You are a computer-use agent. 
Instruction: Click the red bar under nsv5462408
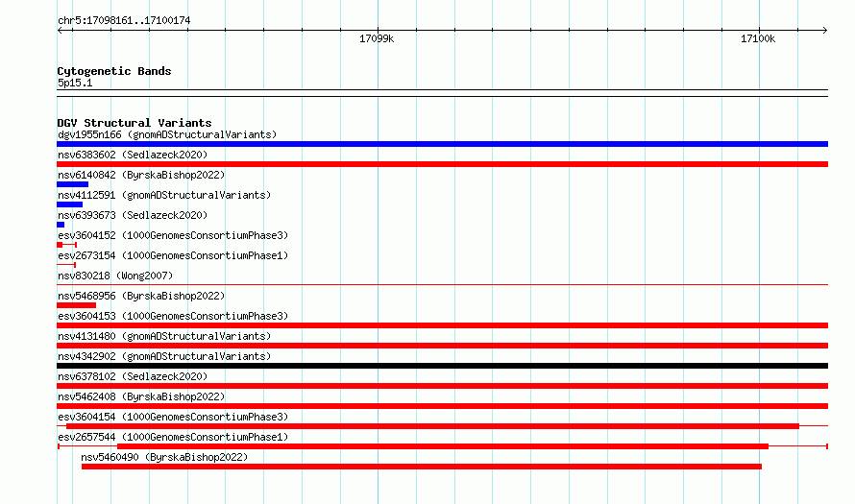point(442,406)
